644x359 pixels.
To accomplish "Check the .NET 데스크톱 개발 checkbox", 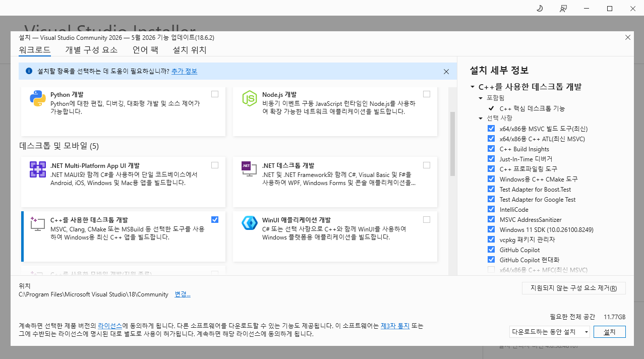I will point(427,165).
